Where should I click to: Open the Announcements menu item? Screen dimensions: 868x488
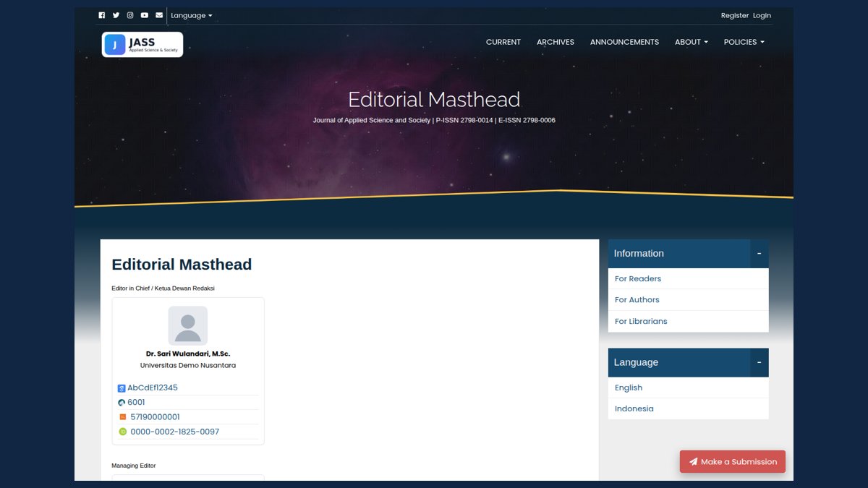coord(624,42)
